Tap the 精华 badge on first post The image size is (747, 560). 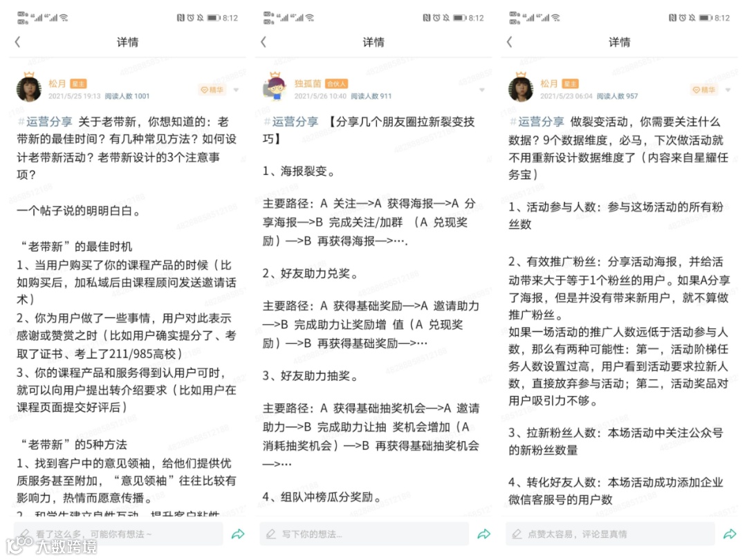coord(212,90)
